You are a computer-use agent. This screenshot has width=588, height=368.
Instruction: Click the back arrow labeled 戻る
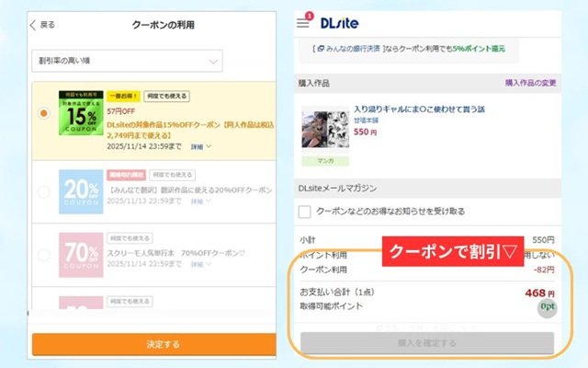point(42,25)
